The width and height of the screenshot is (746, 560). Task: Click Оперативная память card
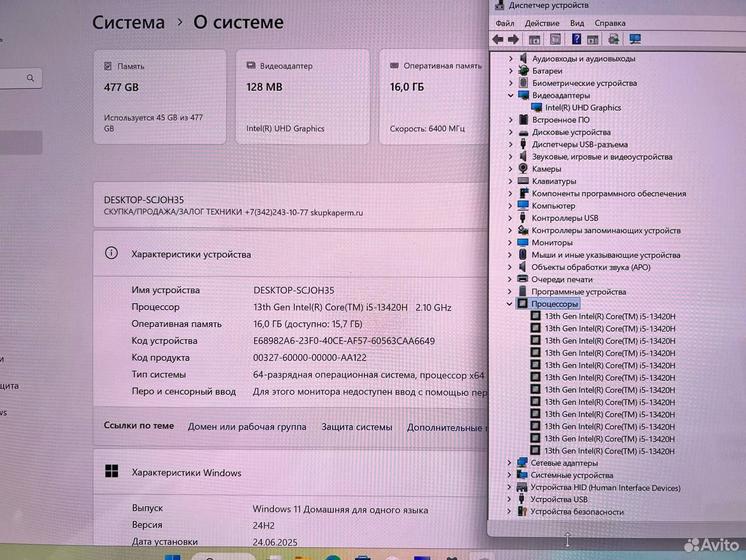coord(433,97)
